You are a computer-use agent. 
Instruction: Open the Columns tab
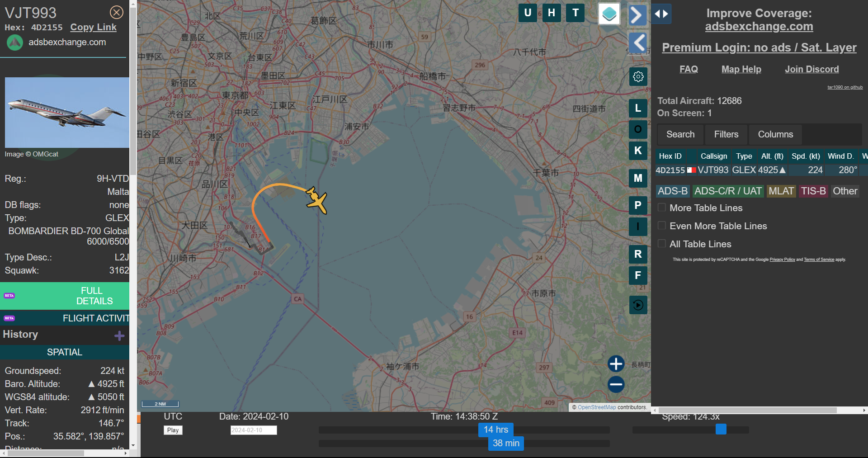click(775, 134)
